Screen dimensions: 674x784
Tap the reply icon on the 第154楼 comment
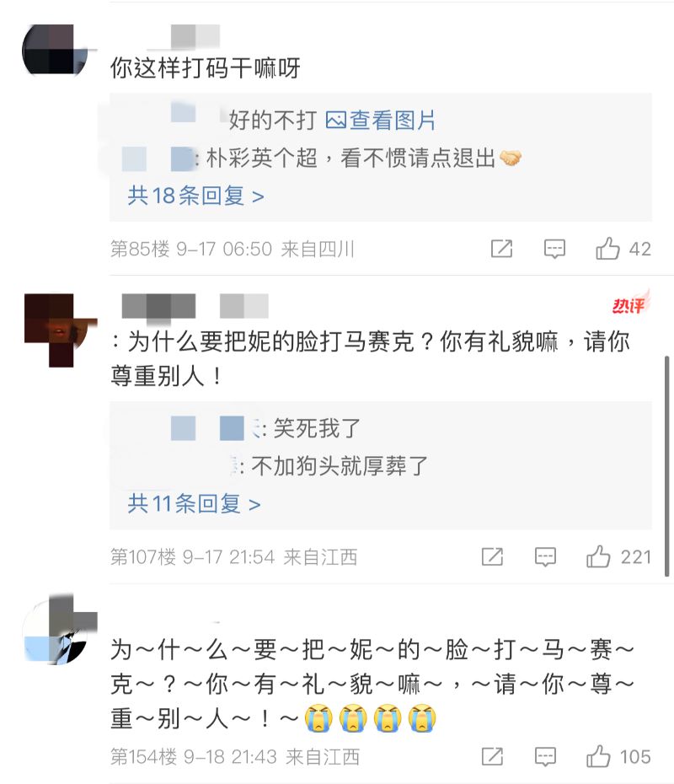pyautogui.click(x=545, y=757)
